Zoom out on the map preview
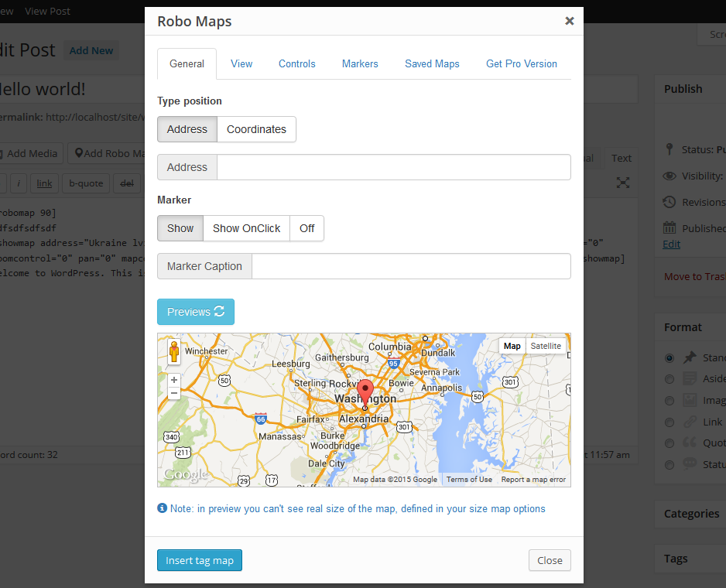 (x=174, y=394)
